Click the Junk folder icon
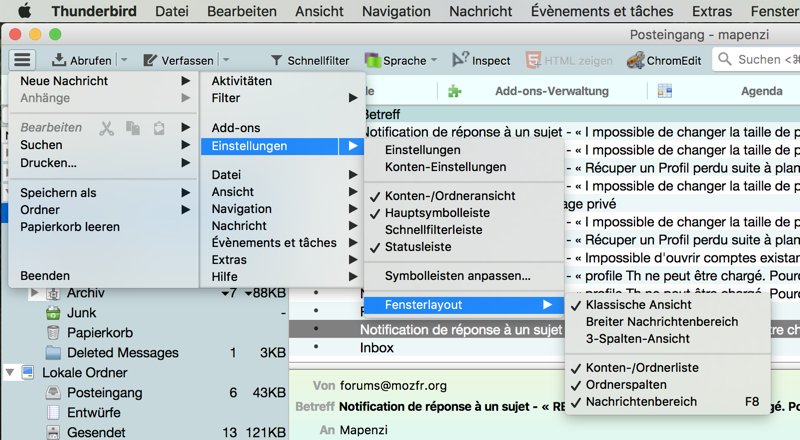Screen dimensions: 800x440 53,312
